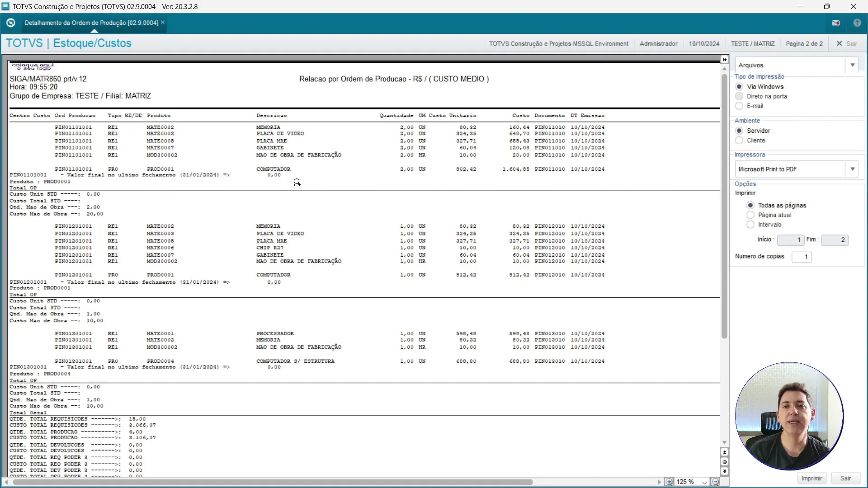Click the presenter webcam thumbnail
Image resolution: width=868 pixels, height=488 pixels.
tap(789, 416)
